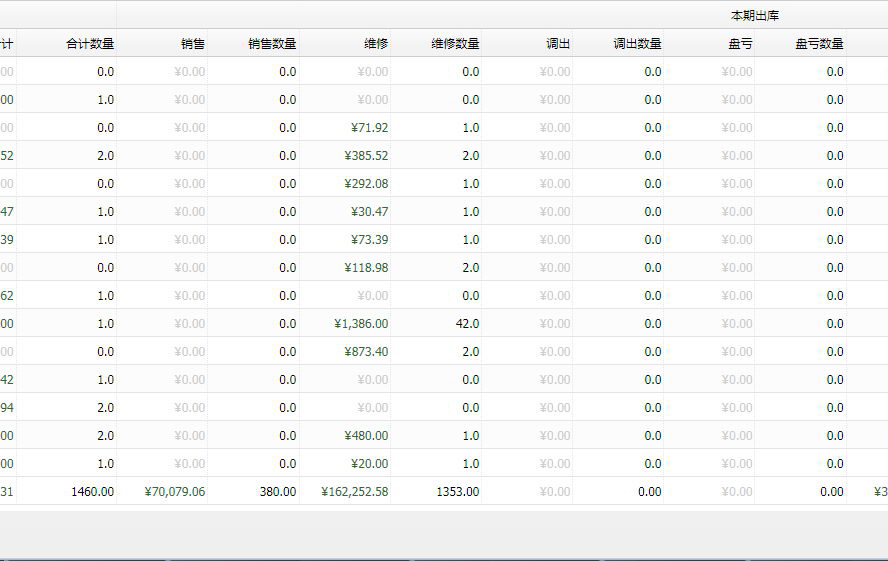
Task: Select the ¥71.92 repair amount cell
Action: click(x=369, y=128)
